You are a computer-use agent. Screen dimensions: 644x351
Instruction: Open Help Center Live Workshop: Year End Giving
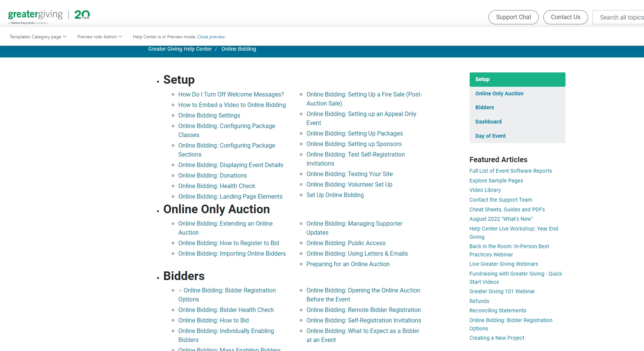pyautogui.click(x=514, y=233)
